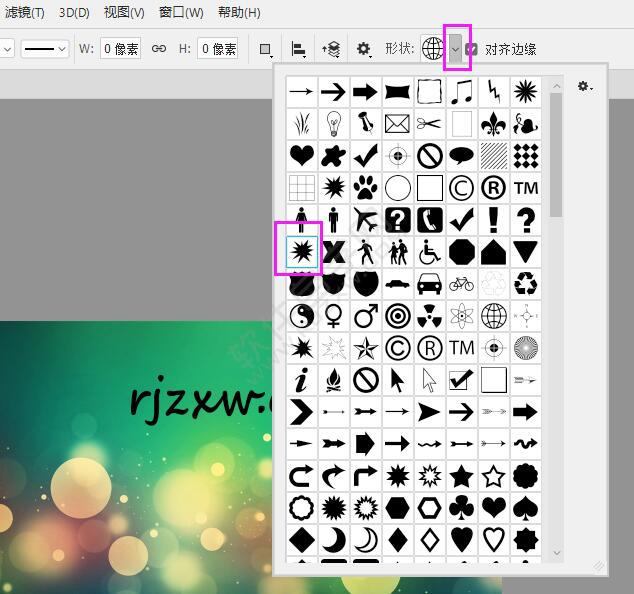Select the recycle symbol shape
Image resolution: width=634 pixels, height=594 pixels.
(525, 284)
